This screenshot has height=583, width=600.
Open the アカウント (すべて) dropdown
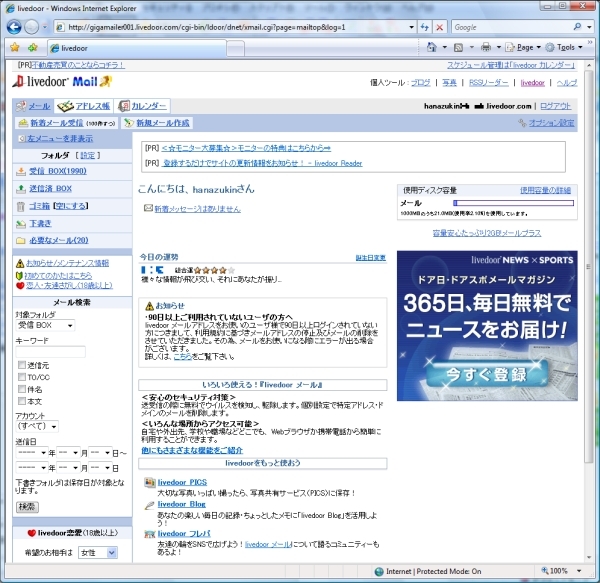(37, 426)
